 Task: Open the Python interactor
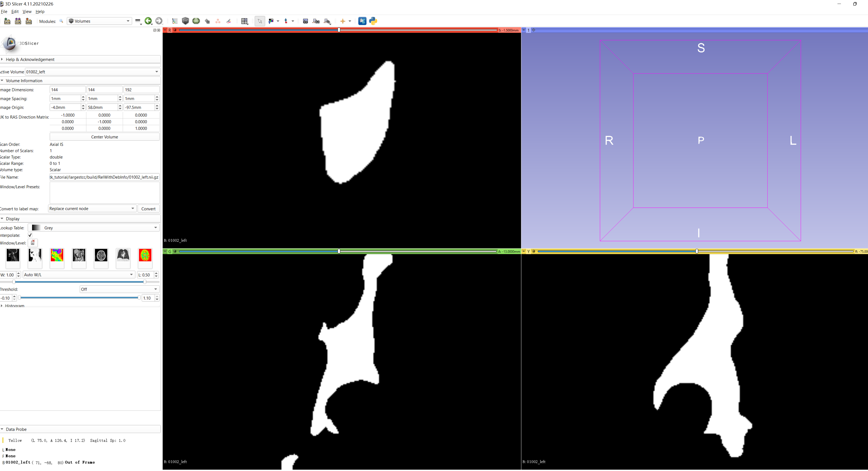373,21
